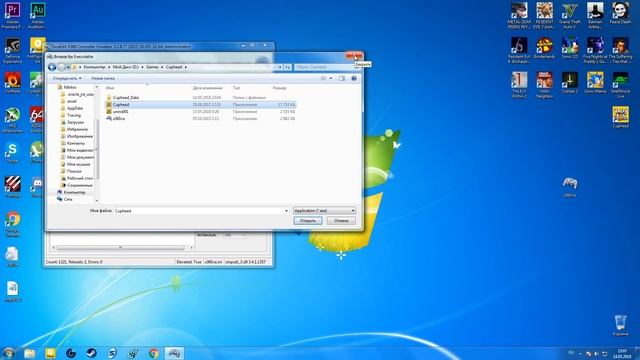Open the Sonic Mania desktop shortcut

click(595, 83)
